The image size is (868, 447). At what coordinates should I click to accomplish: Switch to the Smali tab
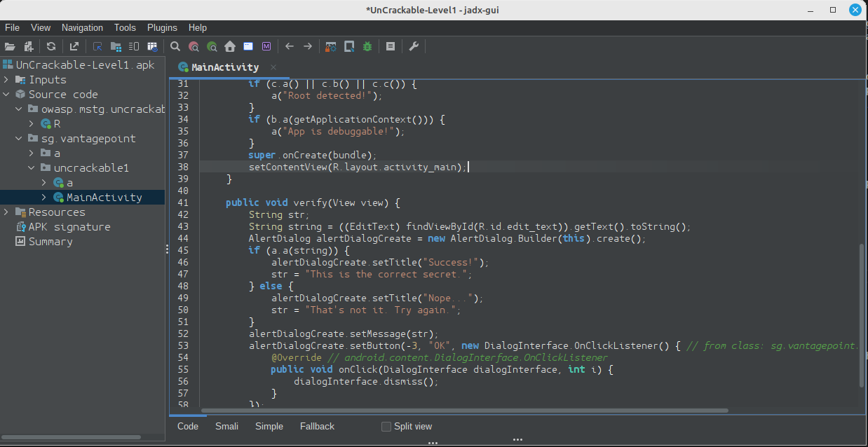(226, 426)
